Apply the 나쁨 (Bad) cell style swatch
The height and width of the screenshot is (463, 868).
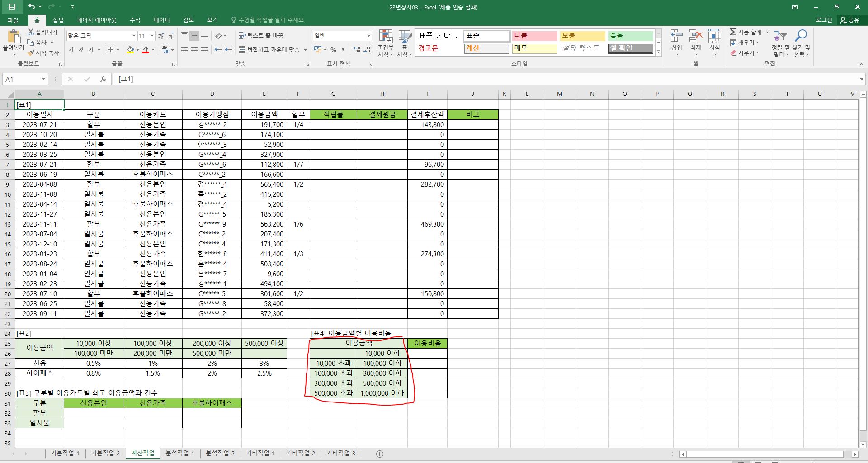[x=534, y=36]
